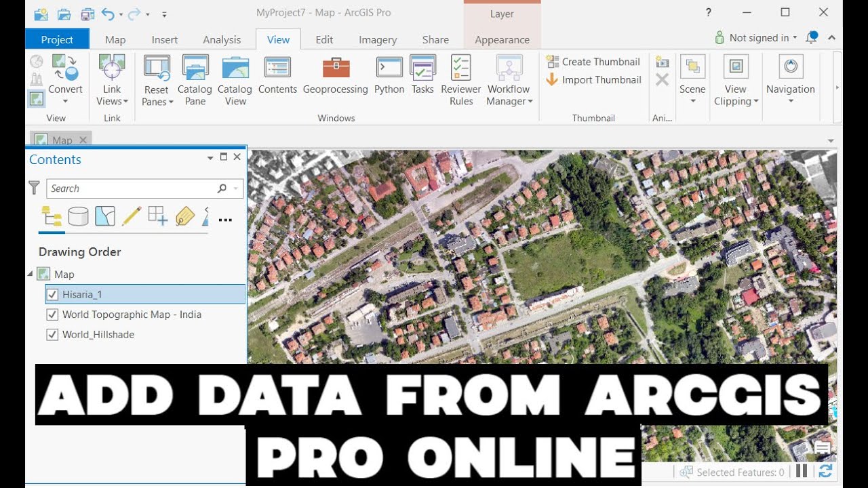Viewport: 868px width, 488px height.
Task: Click the Filter funnel icon in Contents
Action: [x=35, y=188]
